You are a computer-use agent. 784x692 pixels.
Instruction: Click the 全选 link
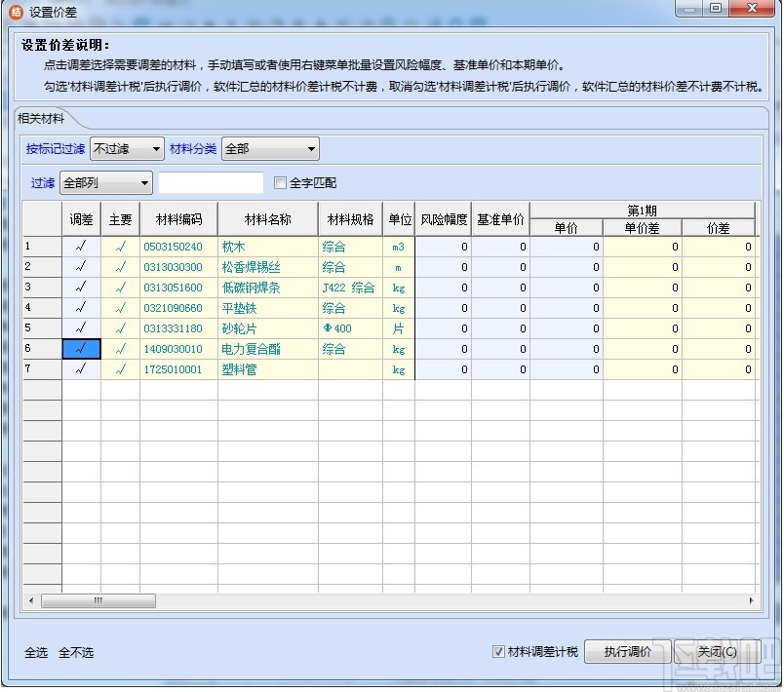36,653
